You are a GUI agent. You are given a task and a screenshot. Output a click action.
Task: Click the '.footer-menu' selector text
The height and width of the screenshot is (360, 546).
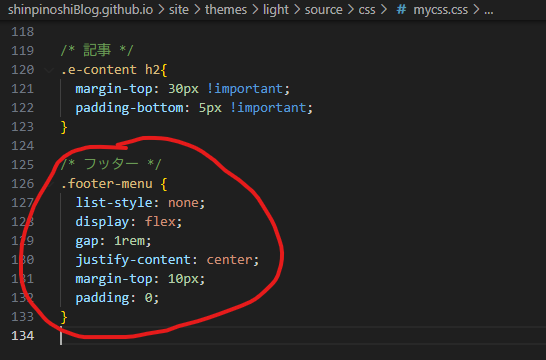coord(107,183)
